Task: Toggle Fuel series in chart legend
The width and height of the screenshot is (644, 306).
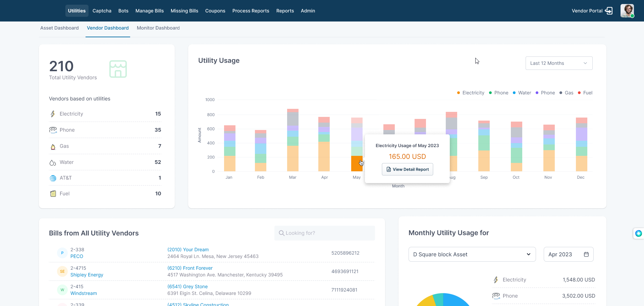Action: (x=585, y=93)
